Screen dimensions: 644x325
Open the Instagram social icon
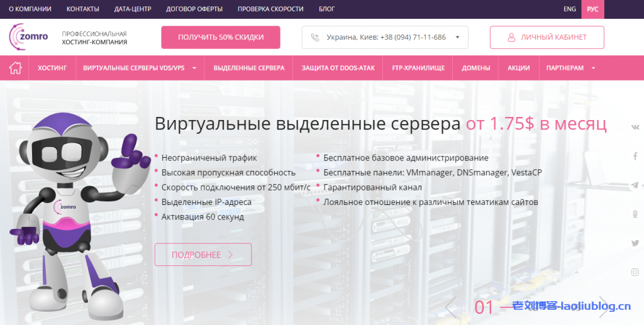[x=635, y=272]
